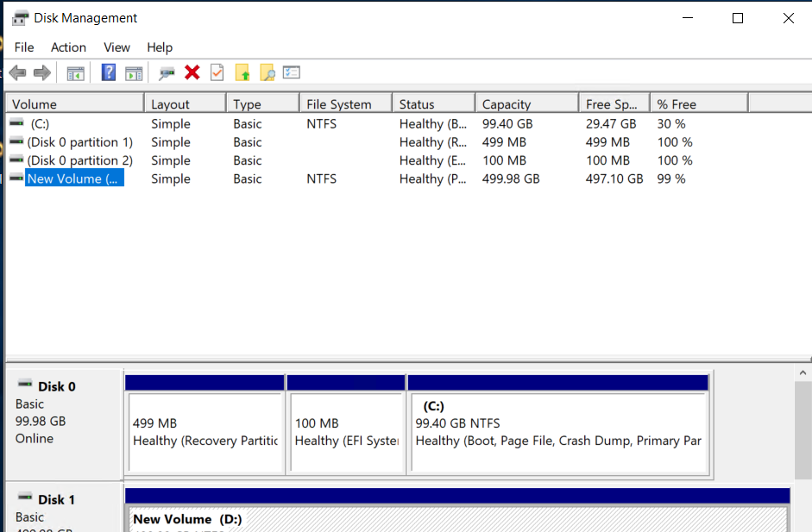This screenshot has width=812, height=532.
Task: Select the highlighted New Volume row
Action: (x=377, y=178)
